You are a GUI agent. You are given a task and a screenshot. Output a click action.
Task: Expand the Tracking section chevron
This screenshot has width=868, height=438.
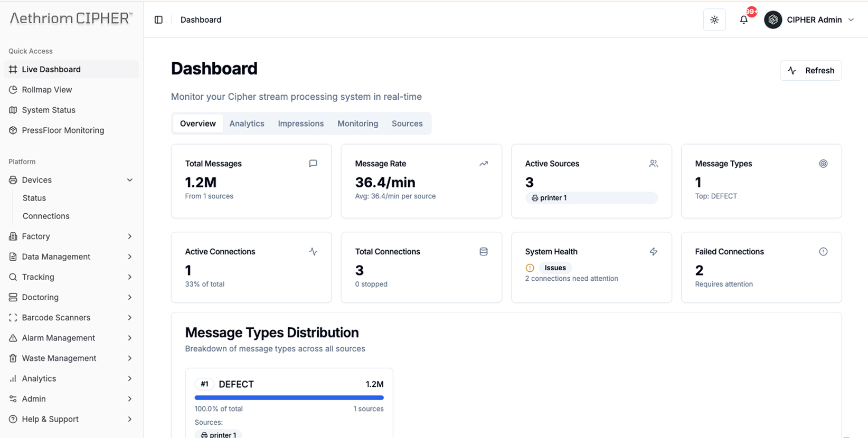click(130, 277)
